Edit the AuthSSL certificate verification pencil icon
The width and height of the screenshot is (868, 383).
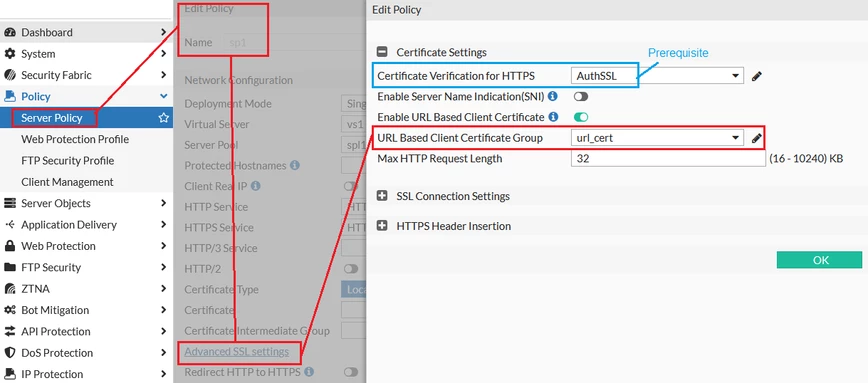click(757, 76)
